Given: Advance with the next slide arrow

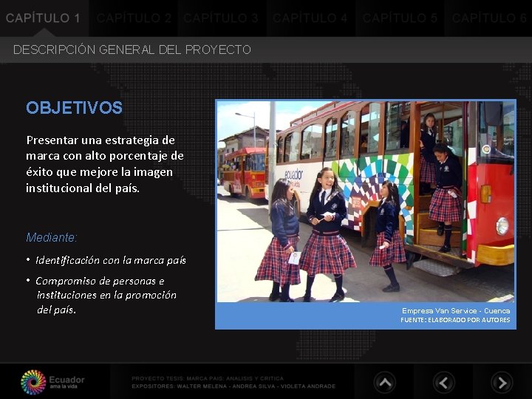Looking at the screenshot, I should coord(502,383).
